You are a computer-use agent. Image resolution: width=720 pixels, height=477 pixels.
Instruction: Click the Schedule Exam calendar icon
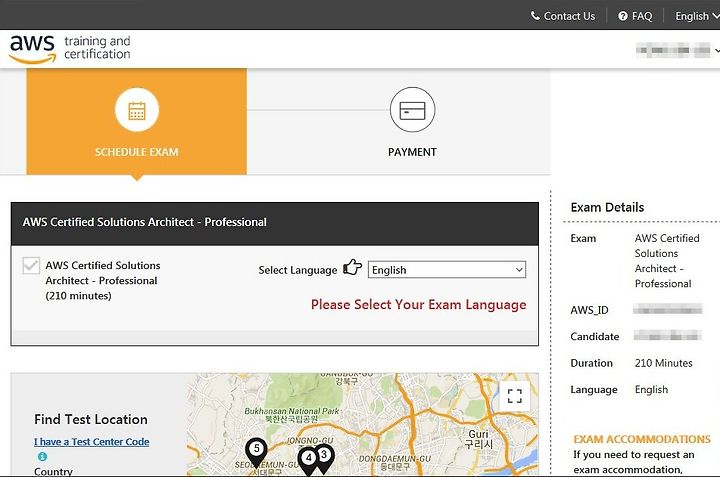pyautogui.click(x=137, y=110)
